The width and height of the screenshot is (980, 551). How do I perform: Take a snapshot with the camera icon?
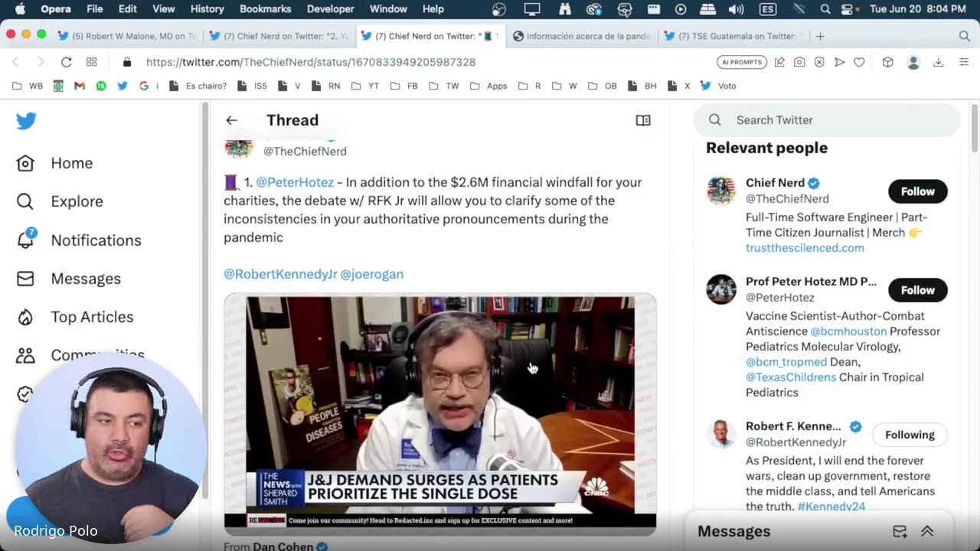pyautogui.click(x=799, y=62)
